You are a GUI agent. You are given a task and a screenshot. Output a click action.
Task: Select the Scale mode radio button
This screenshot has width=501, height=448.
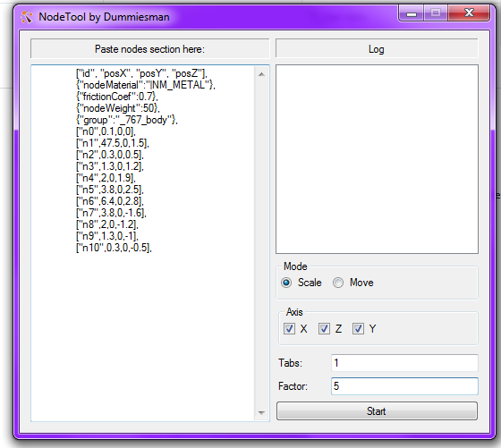[286, 283]
